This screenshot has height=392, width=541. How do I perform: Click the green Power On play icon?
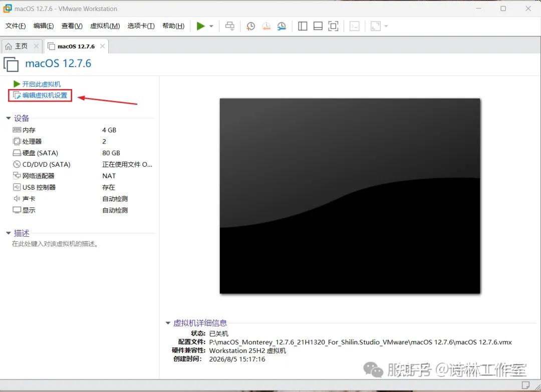click(200, 26)
